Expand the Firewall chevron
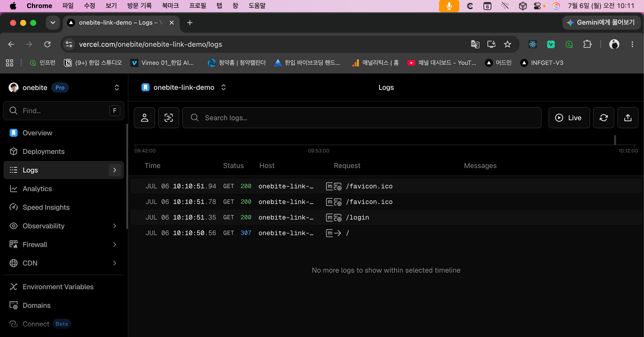 115,244
